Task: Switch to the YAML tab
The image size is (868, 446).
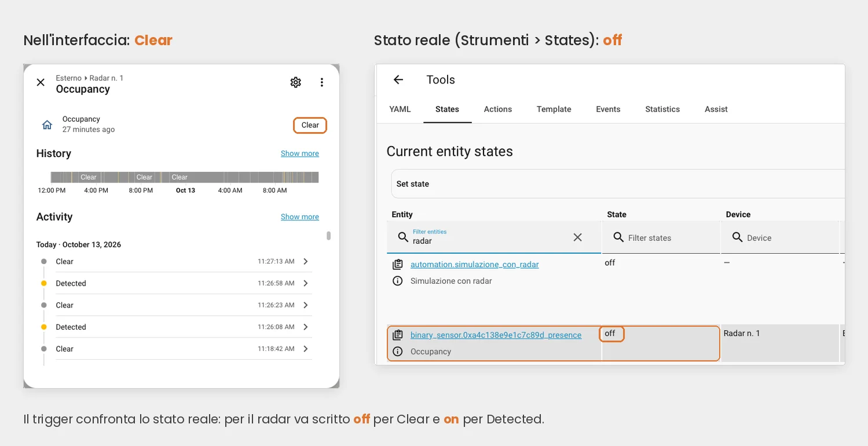Action: (x=400, y=109)
